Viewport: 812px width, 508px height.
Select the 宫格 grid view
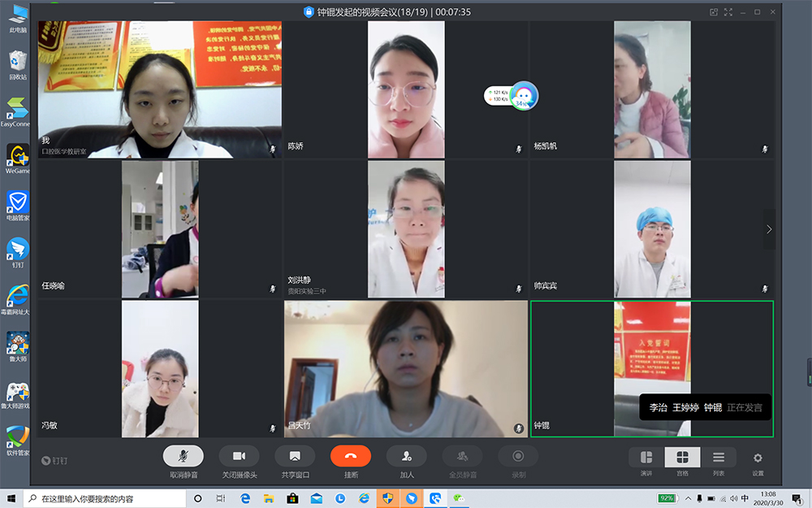(x=682, y=458)
